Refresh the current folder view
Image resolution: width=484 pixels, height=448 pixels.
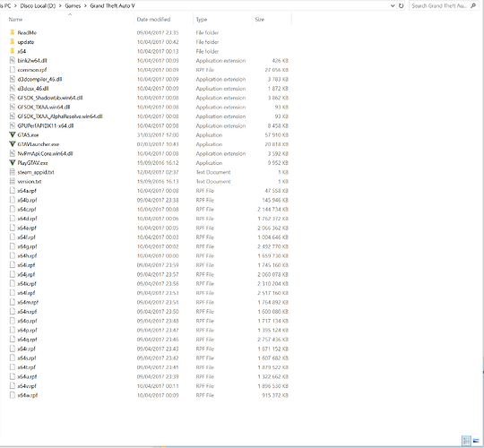click(401, 5)
